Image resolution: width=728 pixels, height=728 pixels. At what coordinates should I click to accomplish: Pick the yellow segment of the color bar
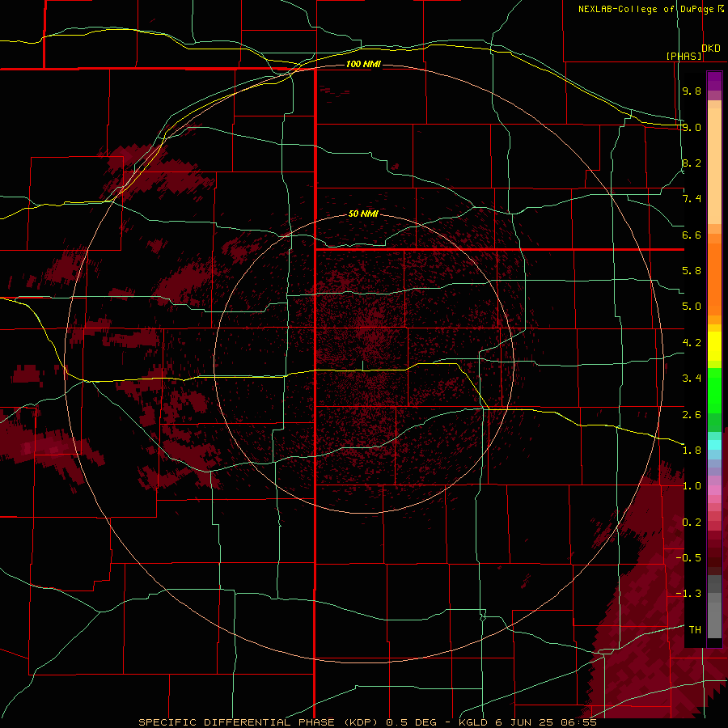coord(714,346)
